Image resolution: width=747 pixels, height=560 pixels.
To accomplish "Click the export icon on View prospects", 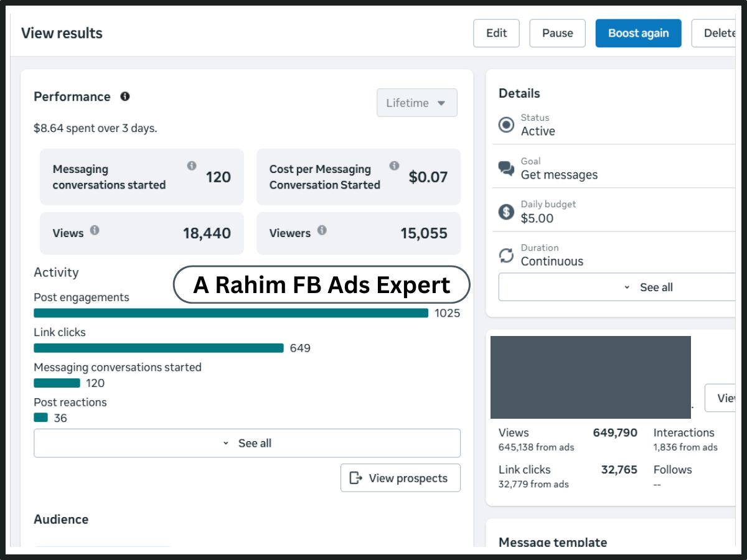I will coord(356,478).
